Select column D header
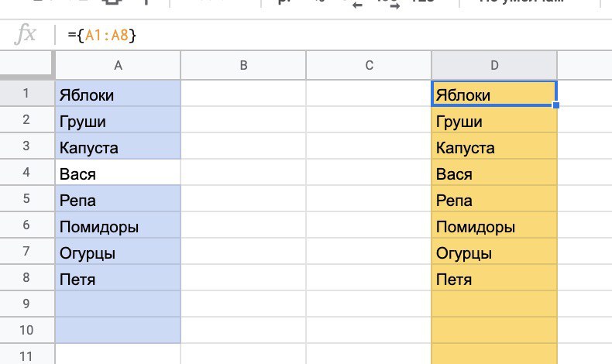Screen dimensions: 612x364 493,66
